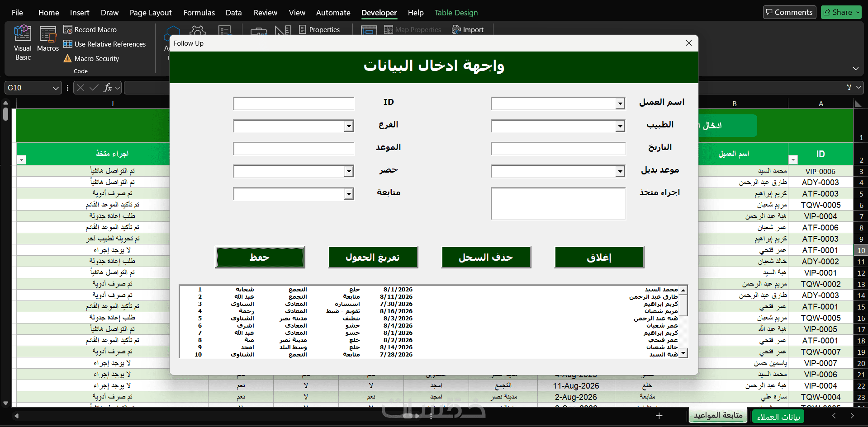Image resolution: width=868 pixels, height=427 pixels.
Task: Click the formula bar cancel X icon
Action: coord(81,88)
